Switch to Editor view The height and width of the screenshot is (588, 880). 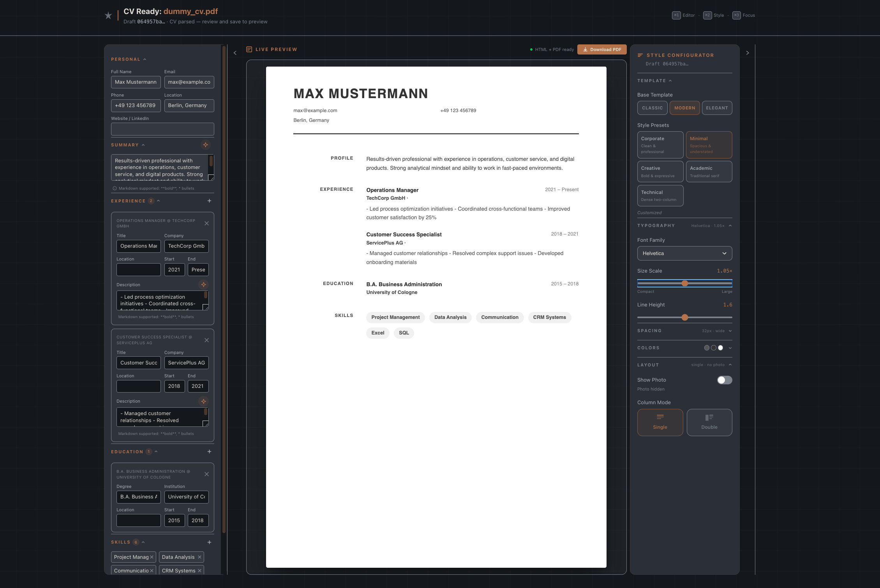coord(684,15)
